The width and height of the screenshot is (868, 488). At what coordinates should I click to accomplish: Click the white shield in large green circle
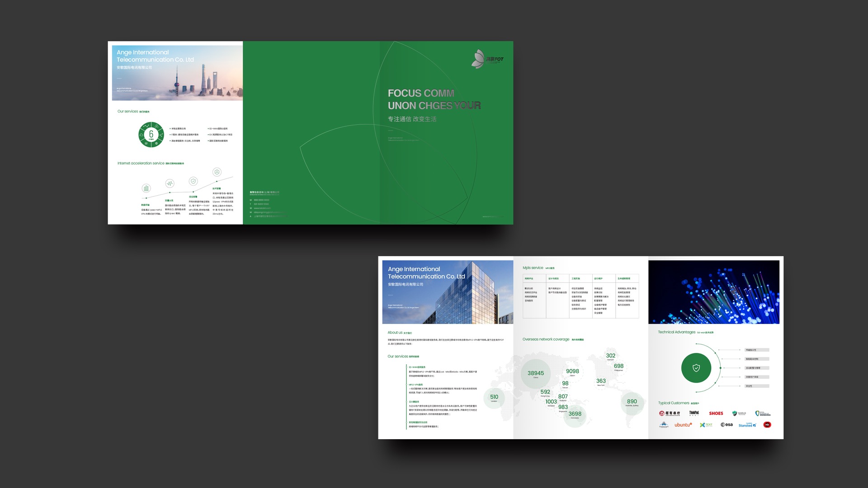coord(696,368)
